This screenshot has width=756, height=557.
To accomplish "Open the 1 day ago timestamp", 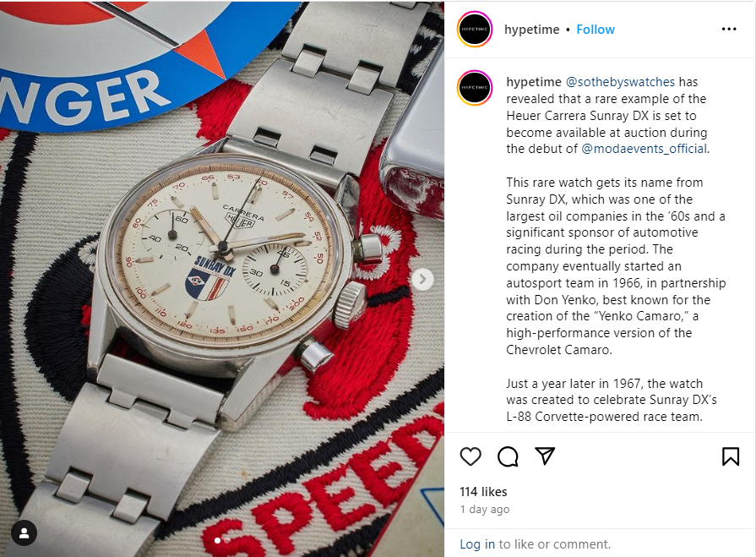I will pos(485,510).
